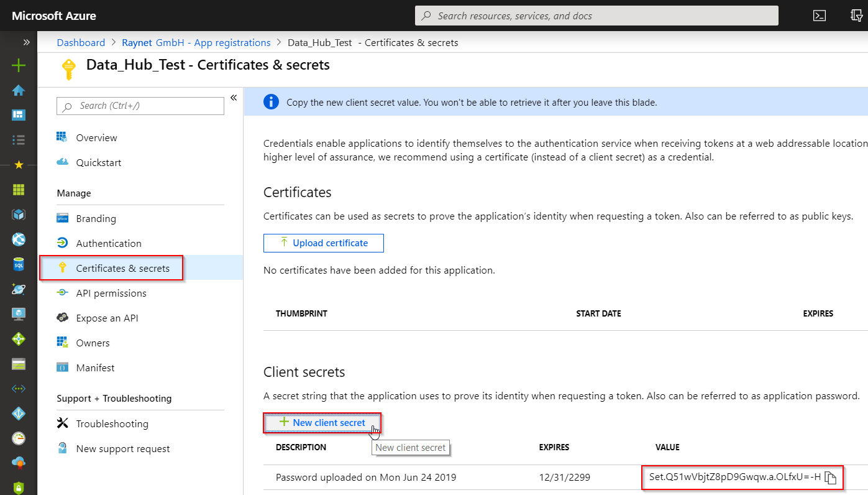Click the Home icon in the sidebar
The width and height of the screenshot is (868, 495).
tap(18, 90)
